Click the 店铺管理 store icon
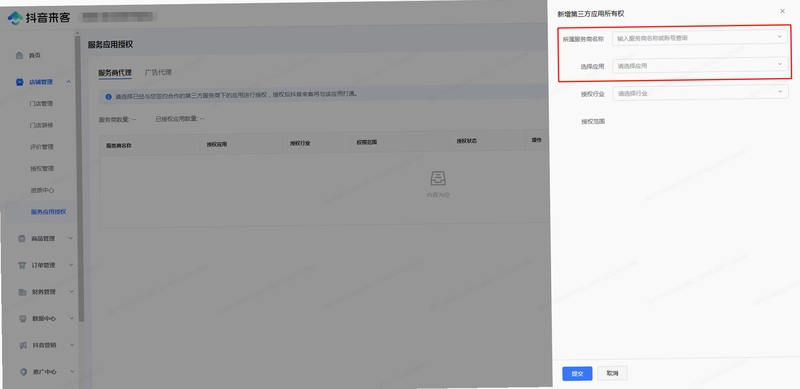Viewport: 800px width, 389px height. coord(19,82)
